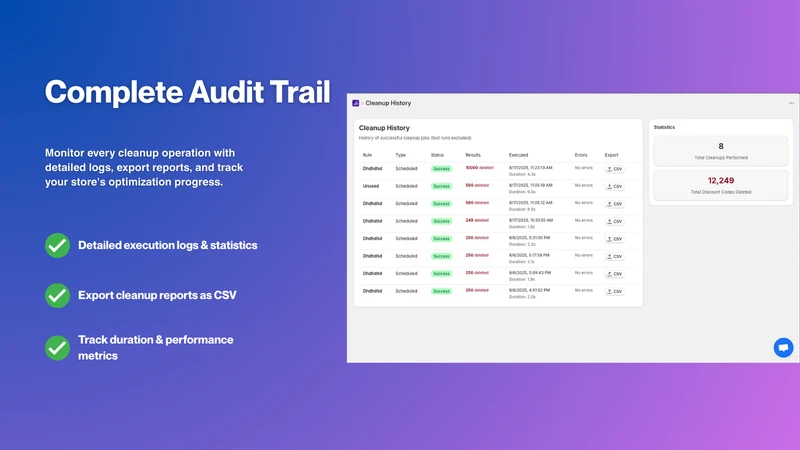Click Success badge in the 10000 deleted row

pos(441,169)
